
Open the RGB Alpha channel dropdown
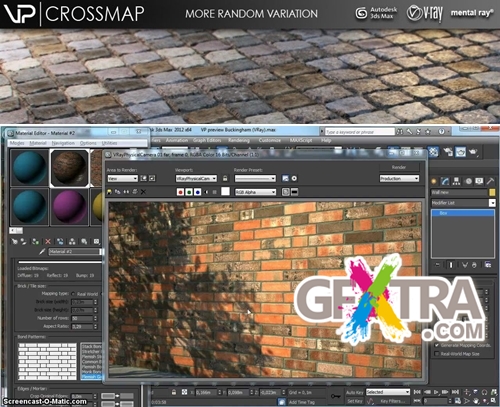[256, 192]
